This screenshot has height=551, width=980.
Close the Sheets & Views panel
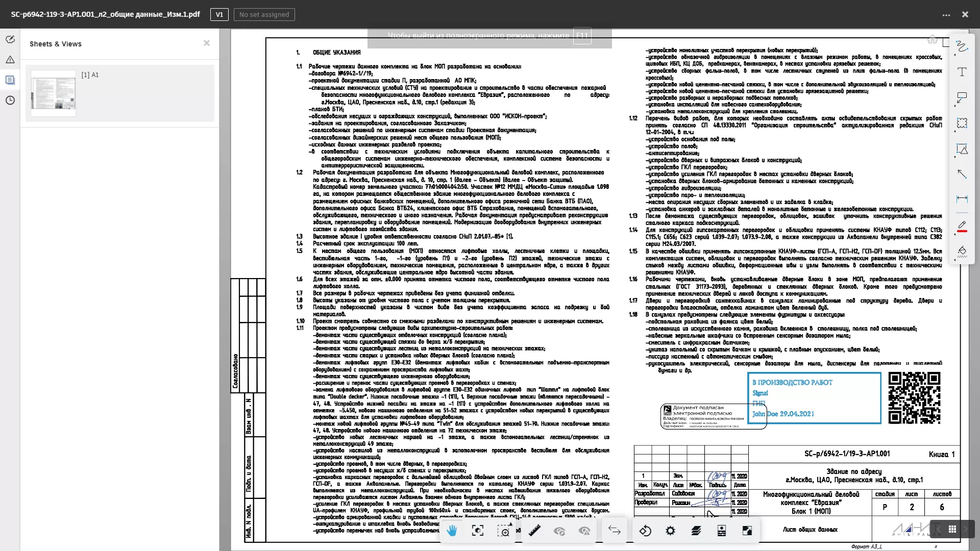(207, 43)
